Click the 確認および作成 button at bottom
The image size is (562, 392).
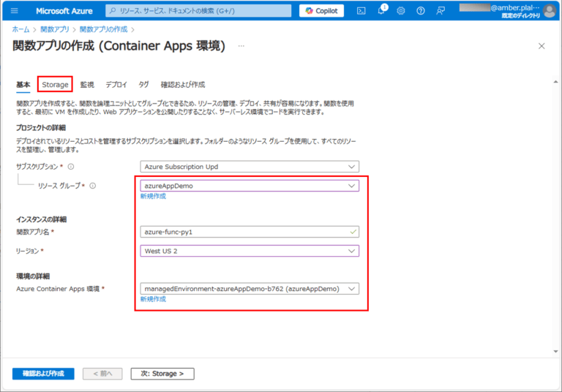(x=42, y=374)
